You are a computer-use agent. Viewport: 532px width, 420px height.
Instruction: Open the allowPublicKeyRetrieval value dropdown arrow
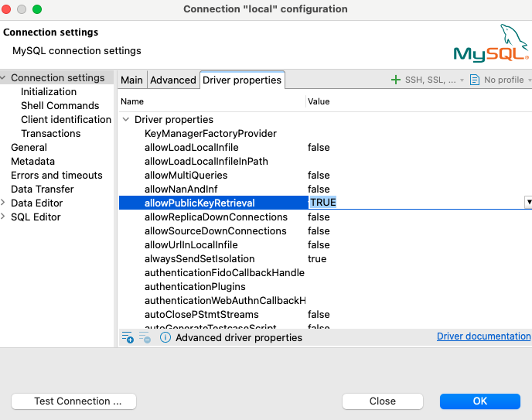[529, 202]
